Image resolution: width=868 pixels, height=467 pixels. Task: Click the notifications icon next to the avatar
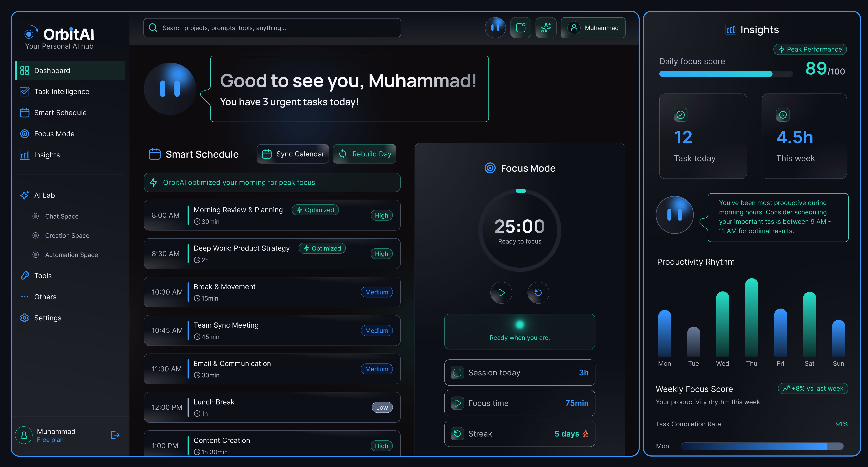click(x=521, y=28)
